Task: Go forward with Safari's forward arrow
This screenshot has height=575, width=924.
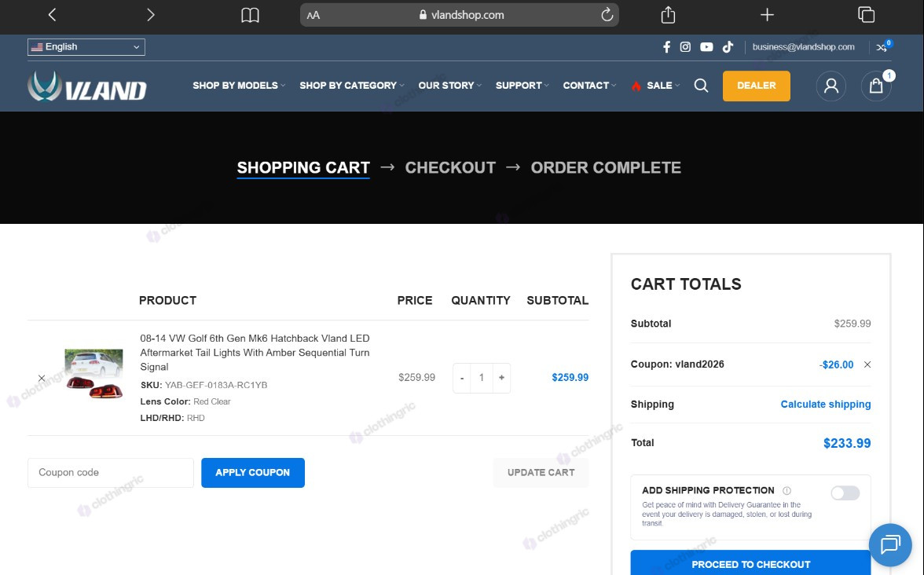Action: [150, 15]
